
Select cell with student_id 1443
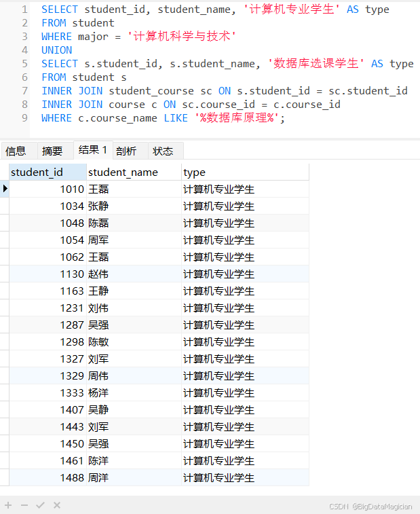click(x=47, y=427)
